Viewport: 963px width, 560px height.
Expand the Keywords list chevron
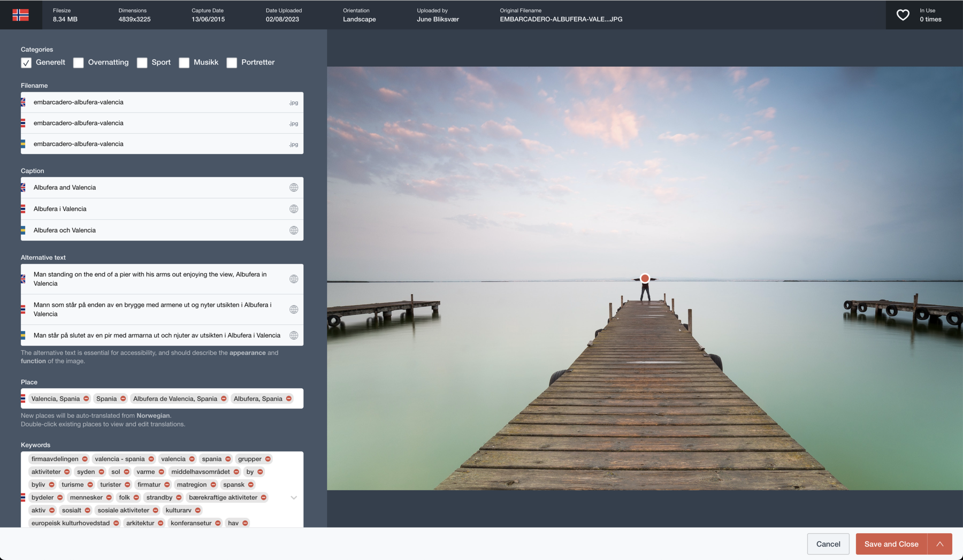pyautogui.click(x=294, y=498)
